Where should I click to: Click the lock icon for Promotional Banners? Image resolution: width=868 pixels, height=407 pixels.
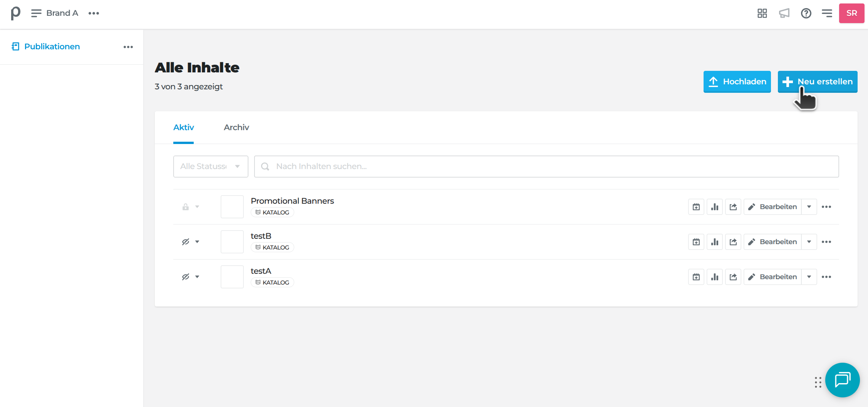click(x=186, y=207)
